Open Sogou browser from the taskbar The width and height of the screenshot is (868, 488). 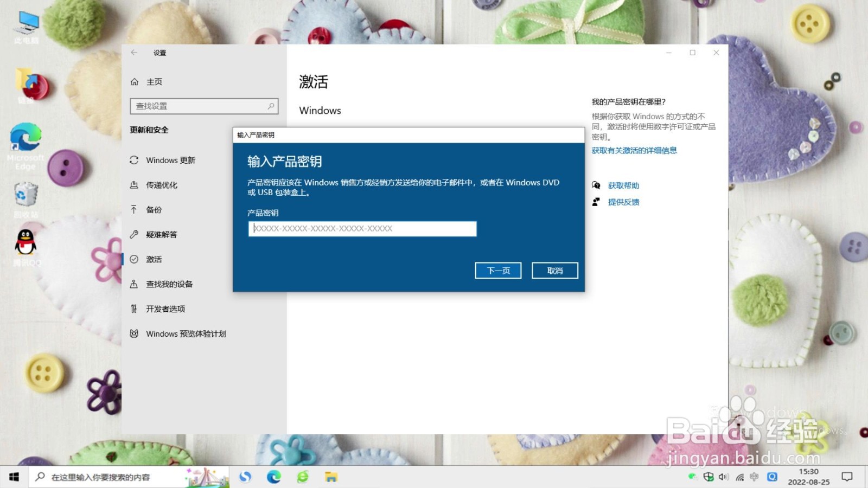245,477
